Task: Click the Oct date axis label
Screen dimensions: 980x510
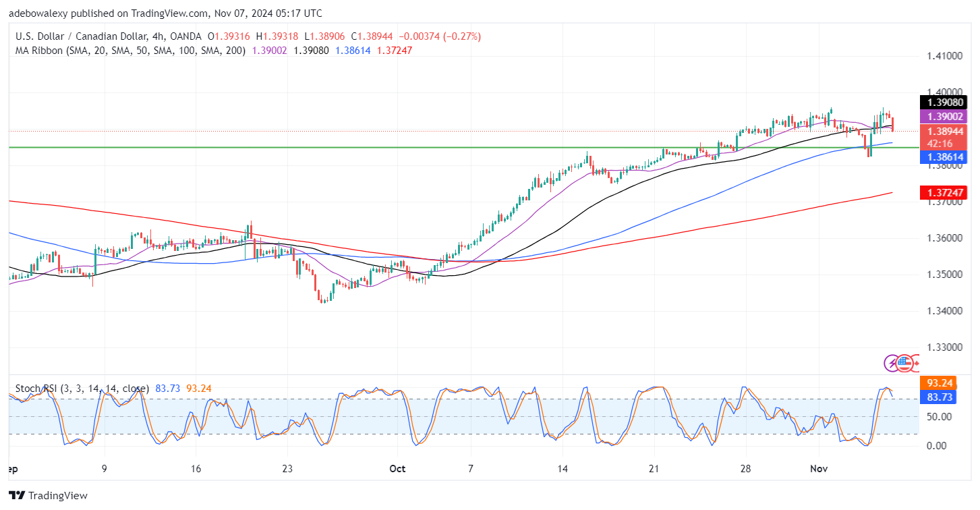Action: (397, 468)
